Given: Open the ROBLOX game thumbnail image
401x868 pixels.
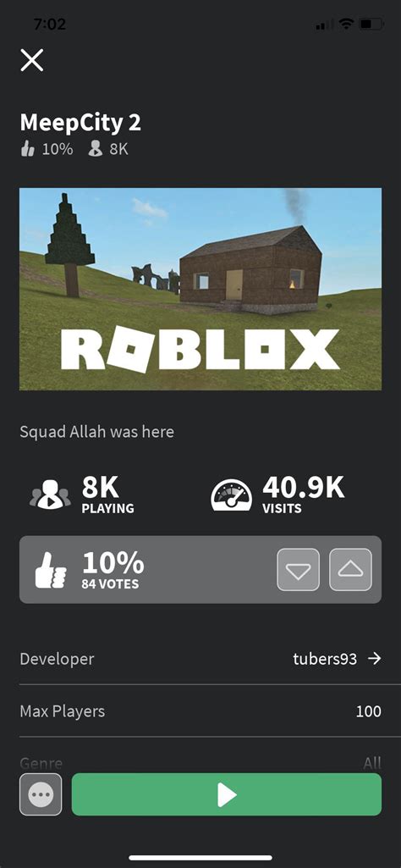Looking at the screenshot, I should click(x=200, y=289).
